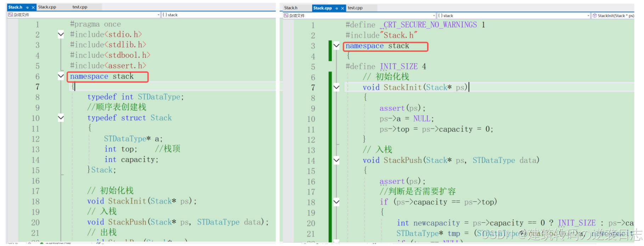This screenshot has width=644, height=246.
Task: Collapse the StackInit function at line 7 in Stack.cpp
Action: pyautogui.click(x=337, y=87)
